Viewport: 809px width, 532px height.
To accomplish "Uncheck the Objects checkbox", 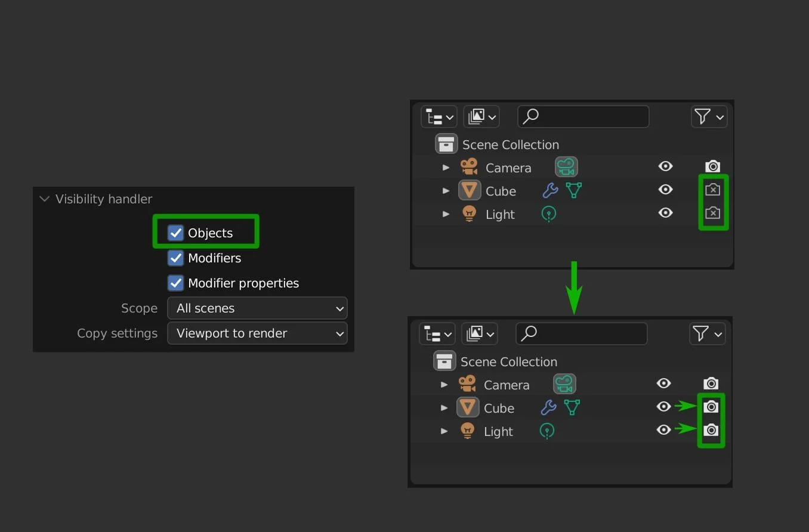I will (x=175, y=233).
